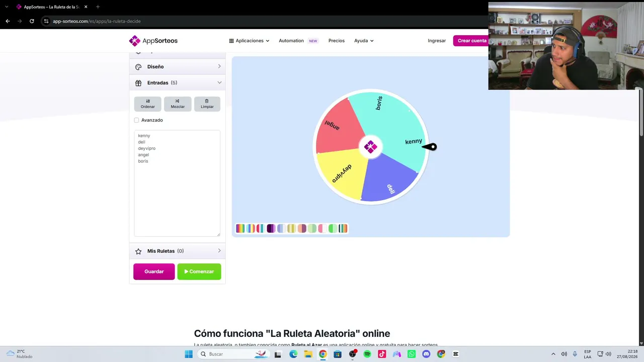Sort the entries with Ordenar
Screen dimensions: 644x362
point(148,104)
